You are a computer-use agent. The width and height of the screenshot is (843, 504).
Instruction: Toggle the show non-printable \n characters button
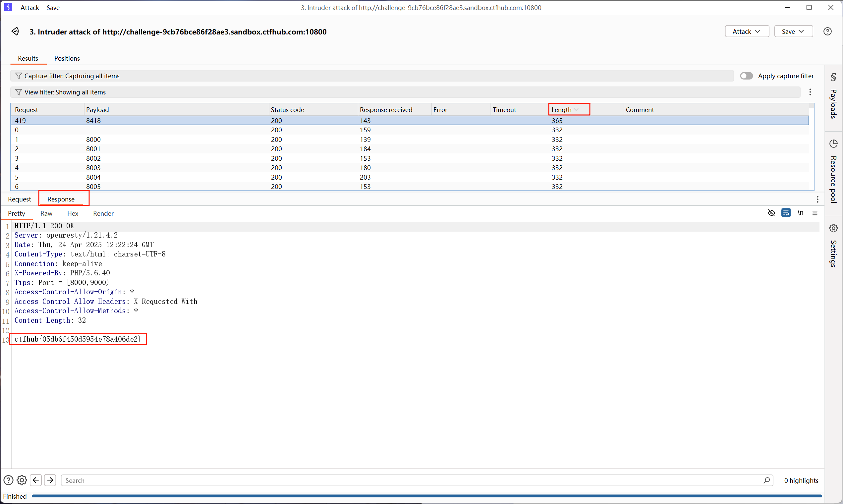(x=800, y=213)
